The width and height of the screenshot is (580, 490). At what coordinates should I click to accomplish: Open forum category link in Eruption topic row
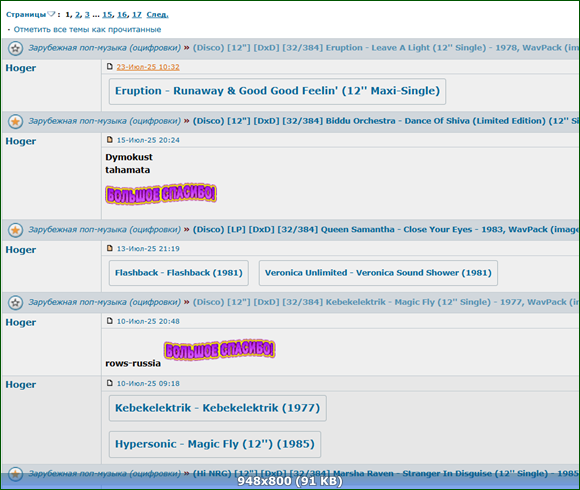tap(105, 48)
